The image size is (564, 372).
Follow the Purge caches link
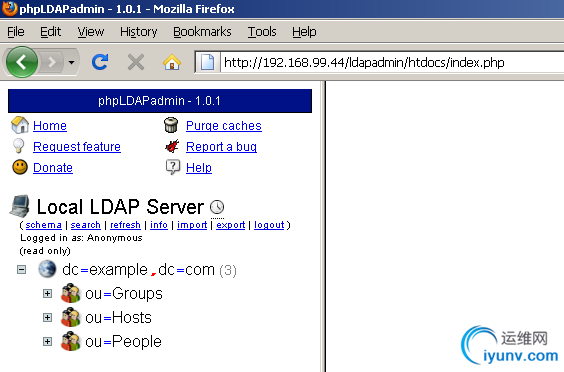coord(224,126)
